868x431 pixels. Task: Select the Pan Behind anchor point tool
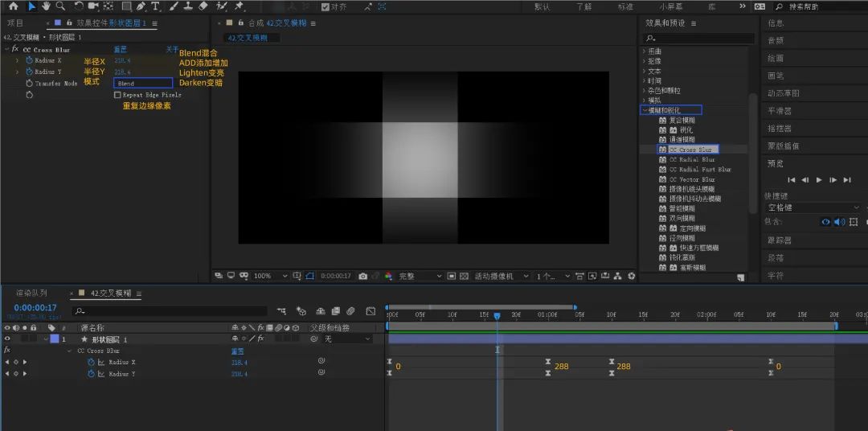point(108,6)
